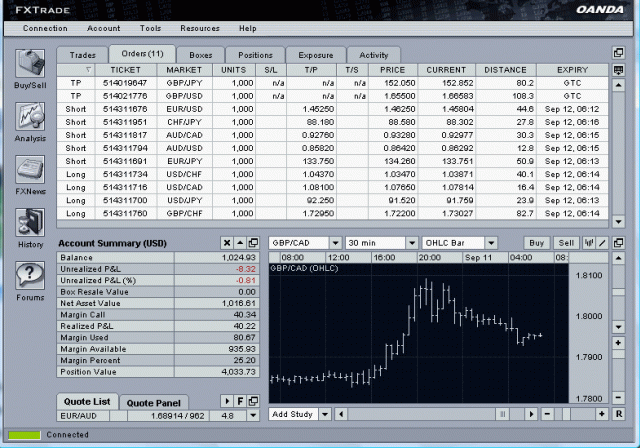The height and width of the screenshot is (448, 640).
Task: Switch to the Activity tab
Action: [x=374, y=55]
